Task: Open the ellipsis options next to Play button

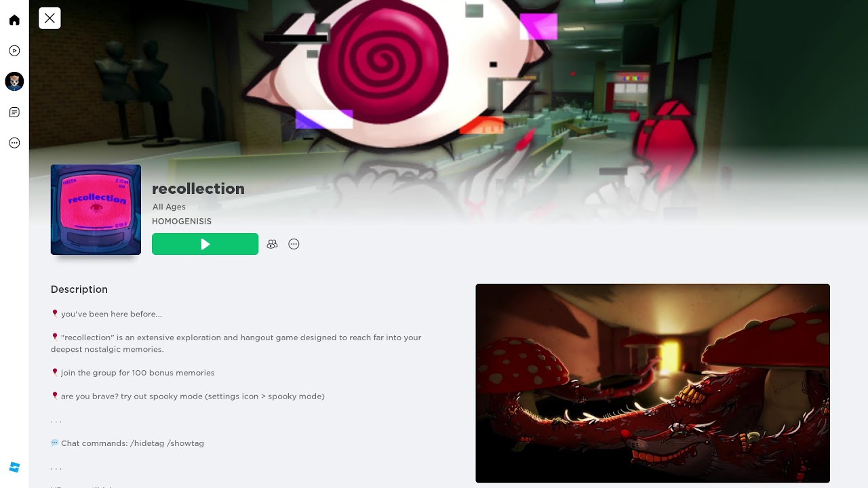Action: (294, 244)
